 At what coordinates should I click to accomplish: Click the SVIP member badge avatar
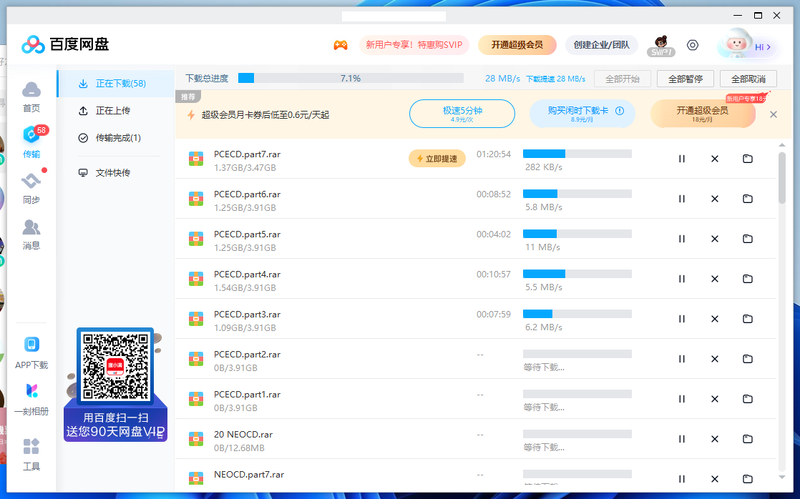tap(661, 46)
